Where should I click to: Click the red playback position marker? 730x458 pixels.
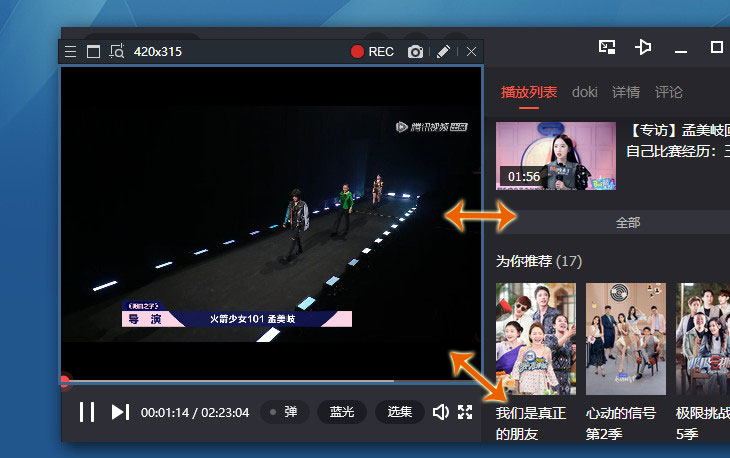click(65, 381)
